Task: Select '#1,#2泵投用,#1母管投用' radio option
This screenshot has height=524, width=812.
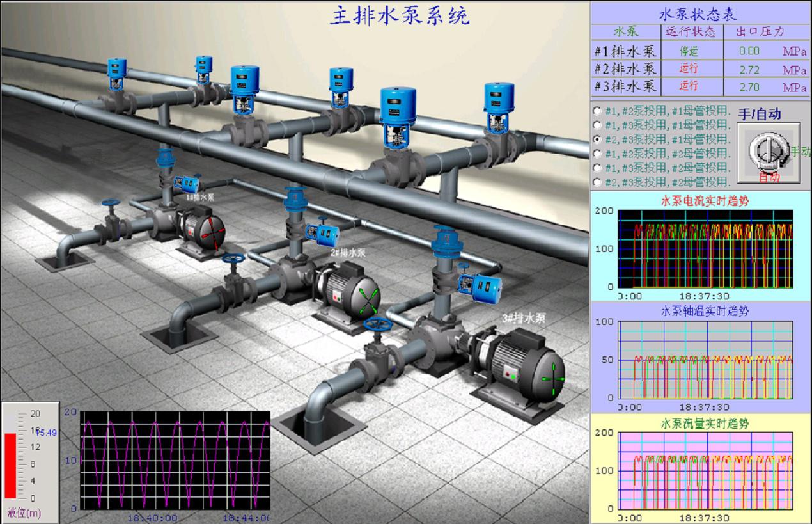Action: pyautogui.click(x=598, y=109)
